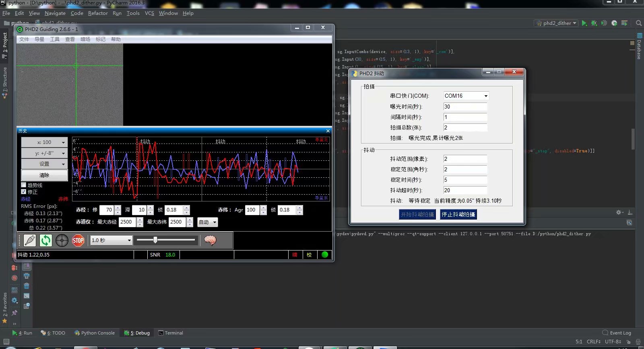644x349 pixels.
Task: Click the debug panel print icon
Action: [27, 276]
